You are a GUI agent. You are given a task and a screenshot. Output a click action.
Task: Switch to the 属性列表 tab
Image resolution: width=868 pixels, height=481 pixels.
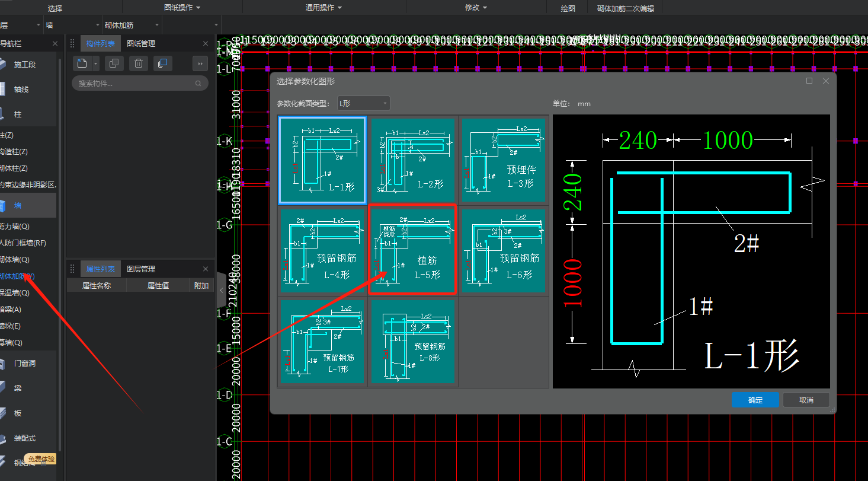(x=101, y=269)
